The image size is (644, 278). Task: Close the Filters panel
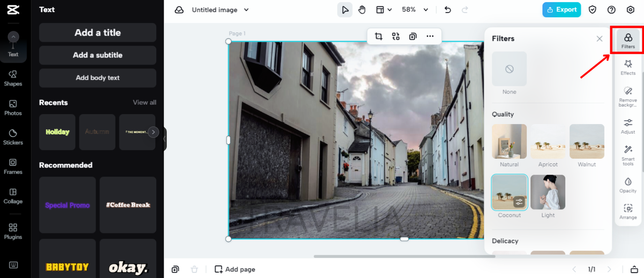coord(599,38)
